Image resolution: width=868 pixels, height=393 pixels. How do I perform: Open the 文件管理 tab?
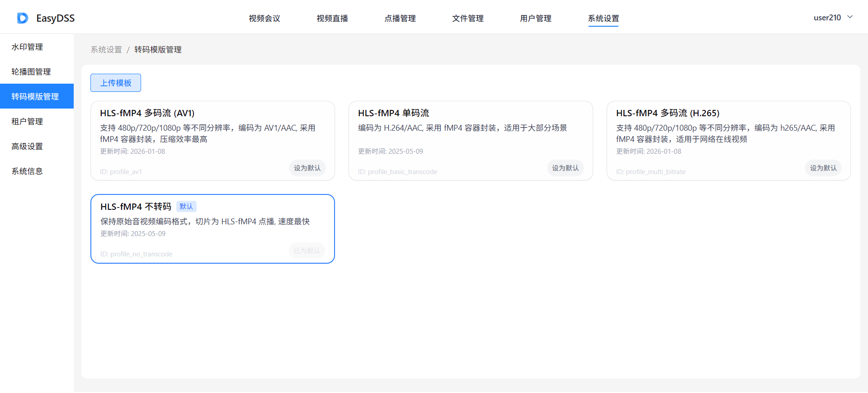468,18
